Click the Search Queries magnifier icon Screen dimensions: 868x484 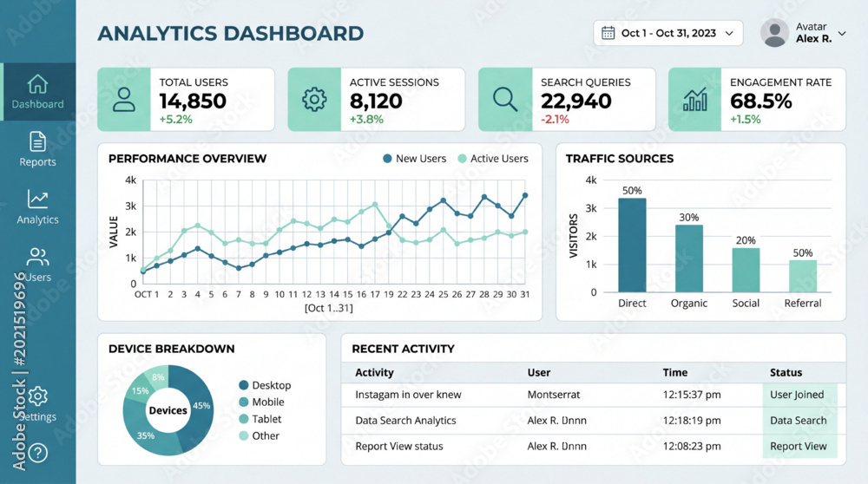point(505,100)
